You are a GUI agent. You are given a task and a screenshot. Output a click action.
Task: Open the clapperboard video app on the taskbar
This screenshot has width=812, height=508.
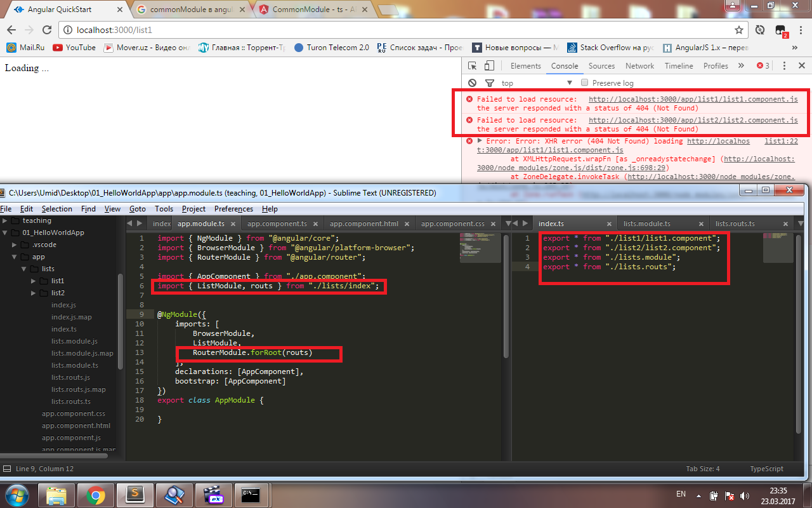(x=214, y=495)
